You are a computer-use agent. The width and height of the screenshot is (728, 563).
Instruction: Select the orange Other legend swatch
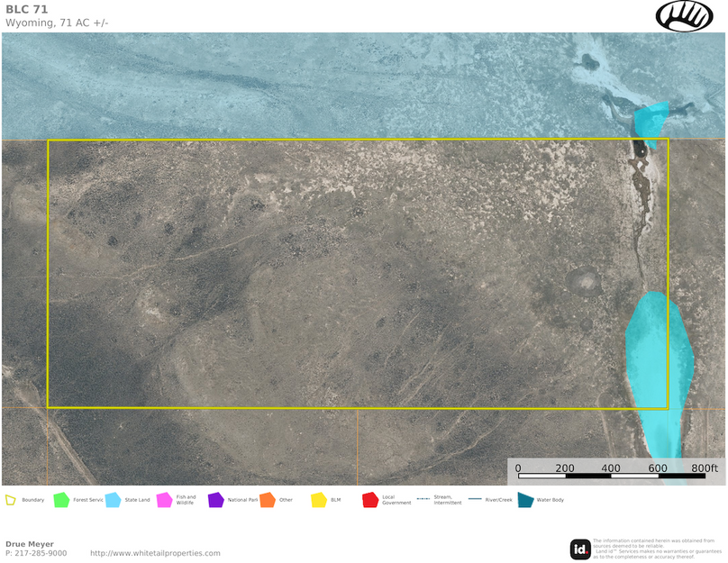[x=267, y=500]
